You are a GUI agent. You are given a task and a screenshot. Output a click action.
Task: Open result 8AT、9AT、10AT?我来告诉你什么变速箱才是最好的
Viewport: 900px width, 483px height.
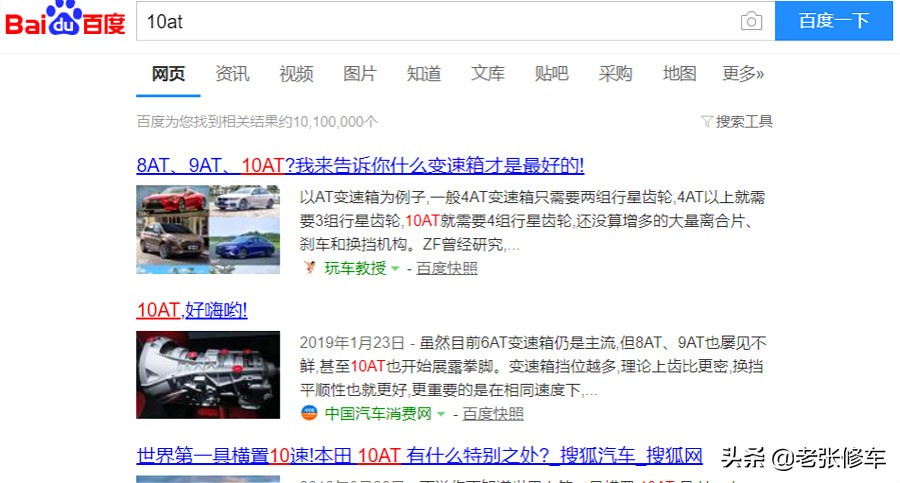click(x=360, y=165)
